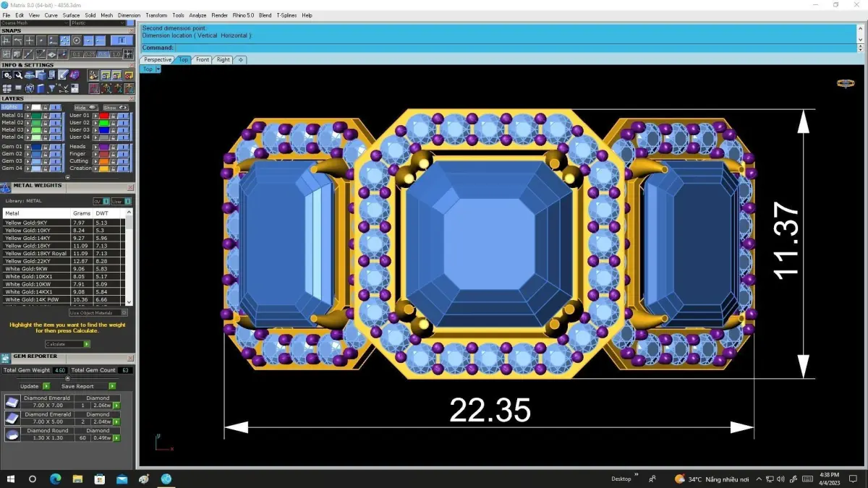Open the Dimension menu
This screenshot has height=488, width=868.
(129, 15)
